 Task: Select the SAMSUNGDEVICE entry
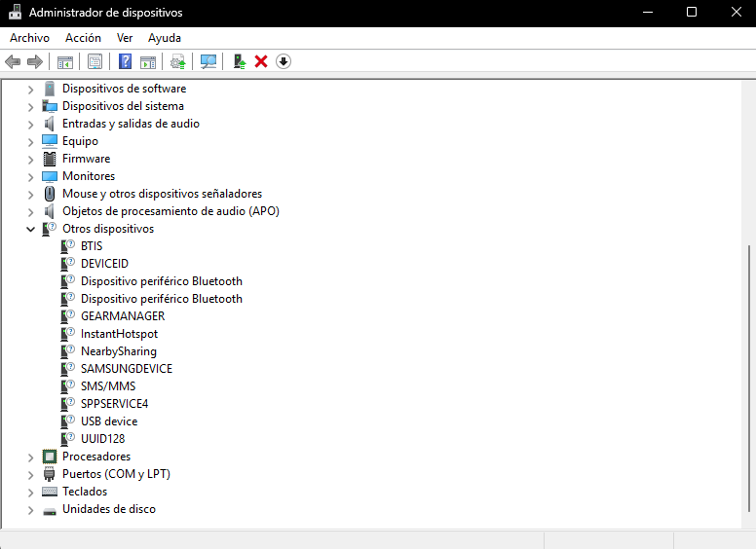127,368
